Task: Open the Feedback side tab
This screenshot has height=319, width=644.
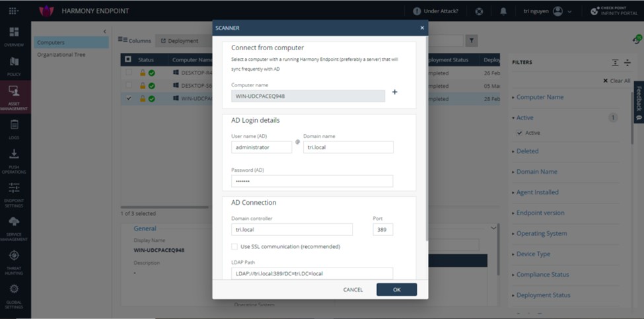Action: [x=639, y=102]
